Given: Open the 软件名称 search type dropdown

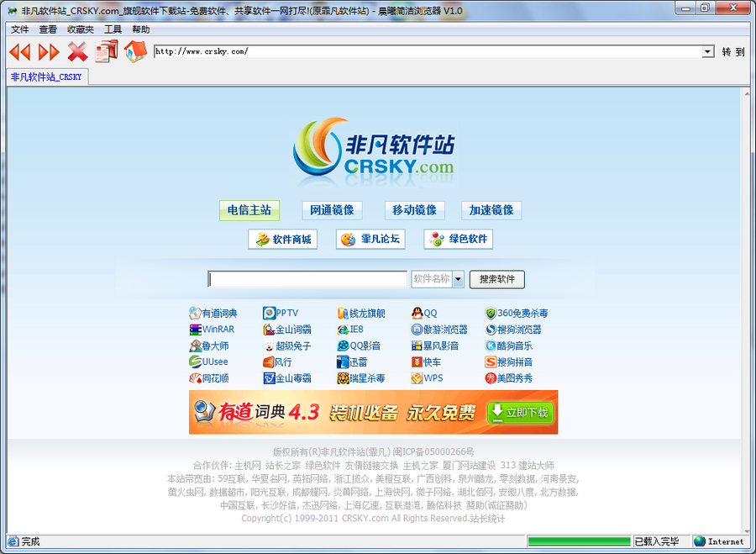Looking at the screenshot, I should tap(459, 279).
